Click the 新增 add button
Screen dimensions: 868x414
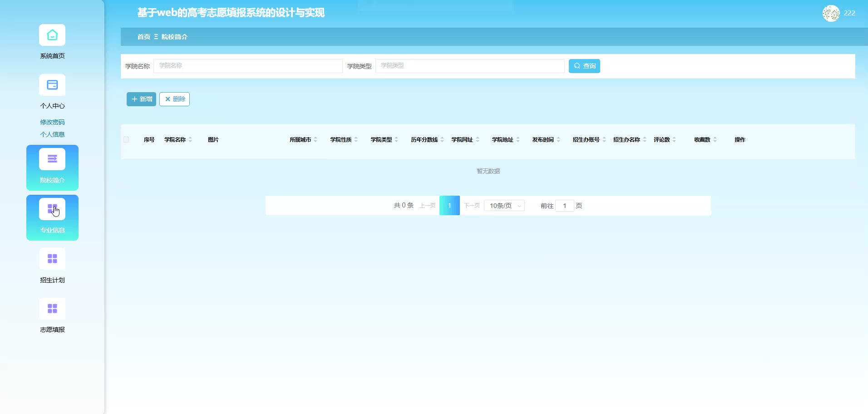click(141, 99)
